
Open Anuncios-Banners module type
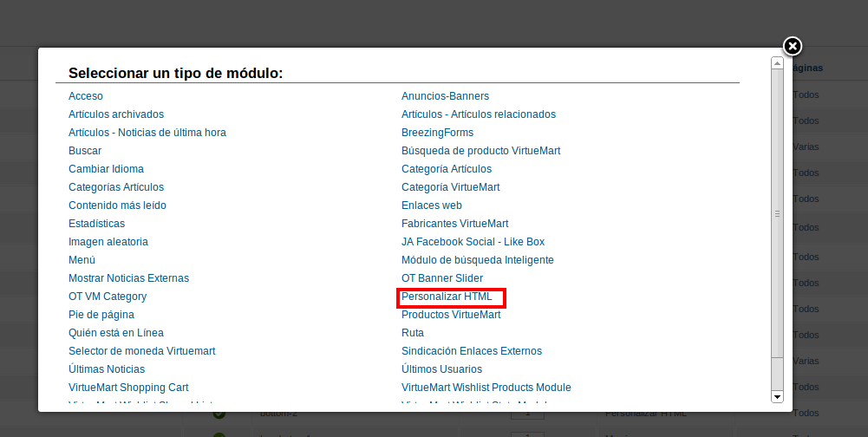(445, 96)
